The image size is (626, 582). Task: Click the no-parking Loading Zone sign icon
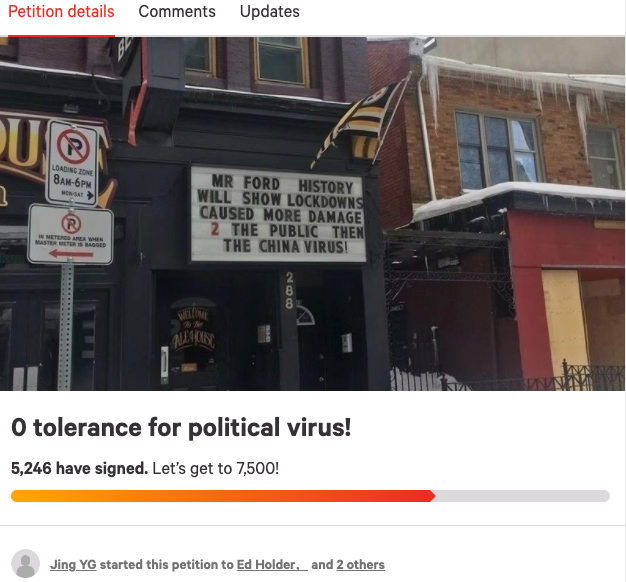pos(72,163)
